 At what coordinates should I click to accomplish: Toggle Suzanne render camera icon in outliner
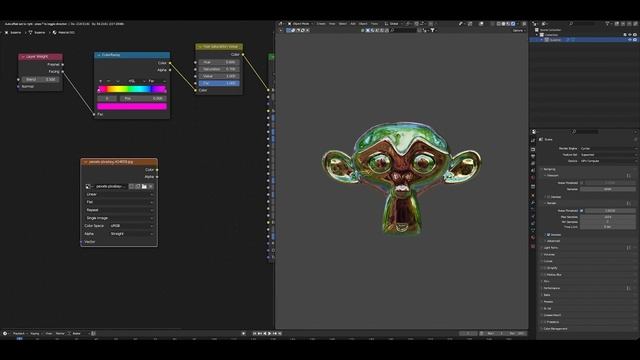coord(635,40)
